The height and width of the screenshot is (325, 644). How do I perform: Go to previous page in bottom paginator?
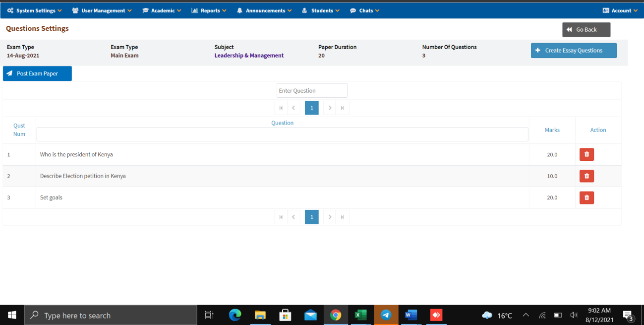coord(293,217)
